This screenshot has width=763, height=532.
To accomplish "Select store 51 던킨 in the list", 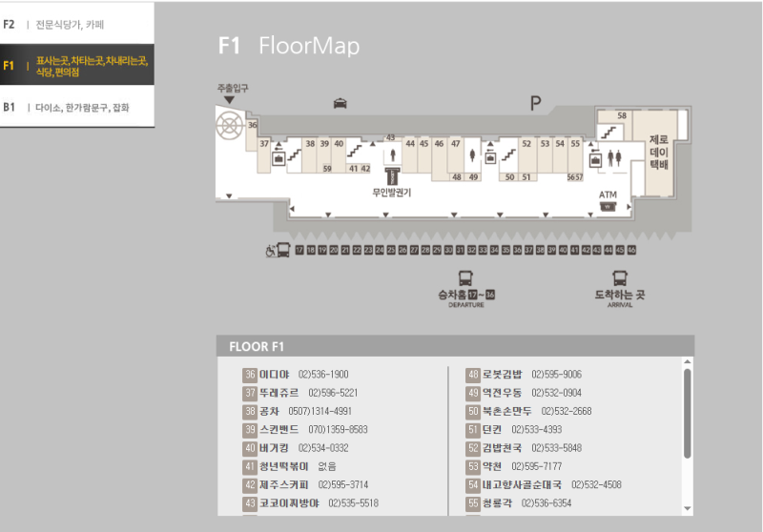I will coord(514,430).
